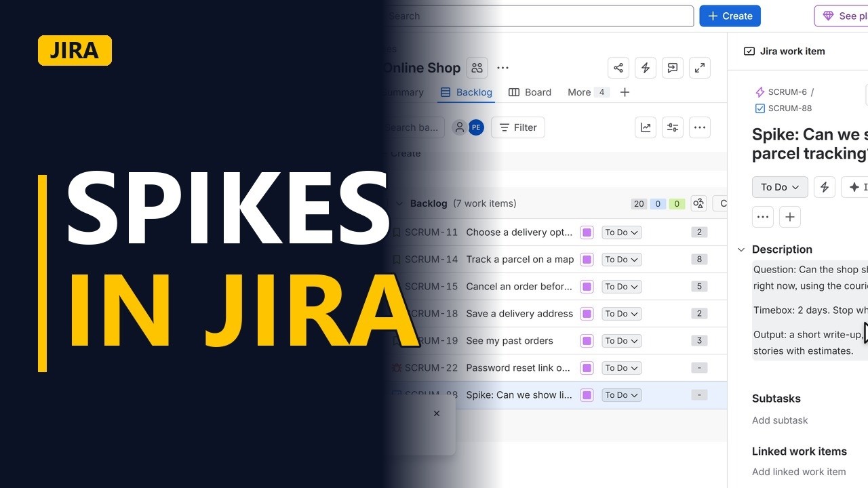Screen dimensions: 868x488
Task: Switch to the Backlog tab
Action: [466, 92]
